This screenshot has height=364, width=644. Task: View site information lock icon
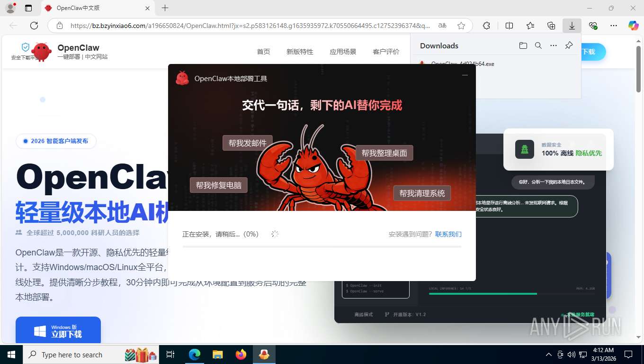[59, 26]
